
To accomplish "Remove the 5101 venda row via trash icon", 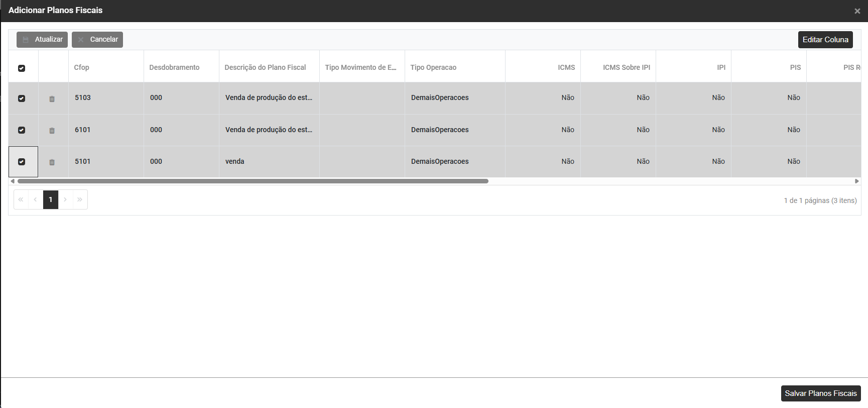I will point(52,162).
